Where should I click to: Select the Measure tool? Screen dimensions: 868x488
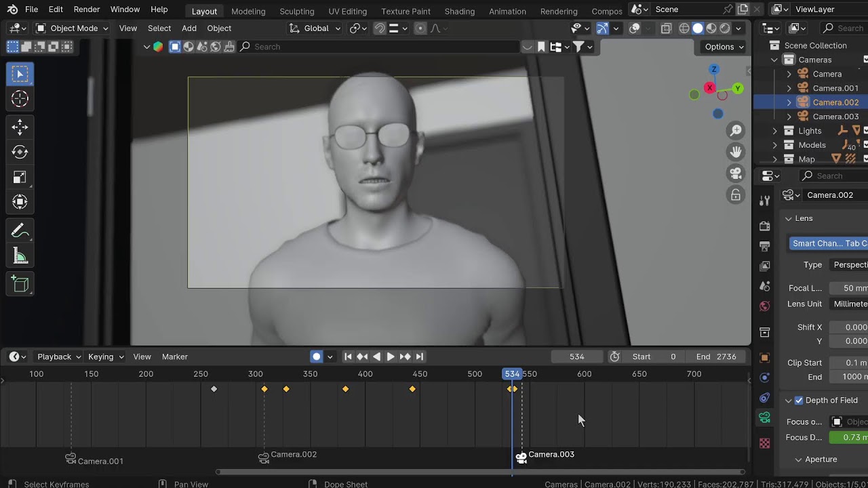pyautogui.click(x=20, y=256)
